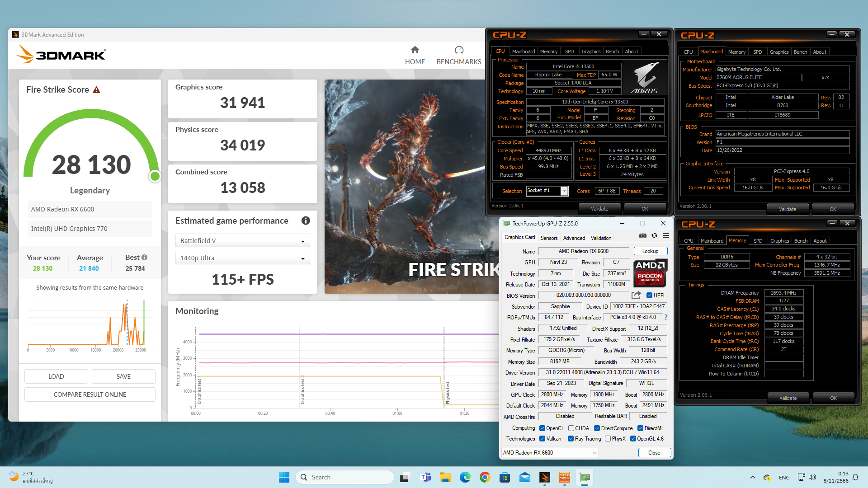
Task: Switch to GPU-Z Sensors tab
Action: pos(549,238)
